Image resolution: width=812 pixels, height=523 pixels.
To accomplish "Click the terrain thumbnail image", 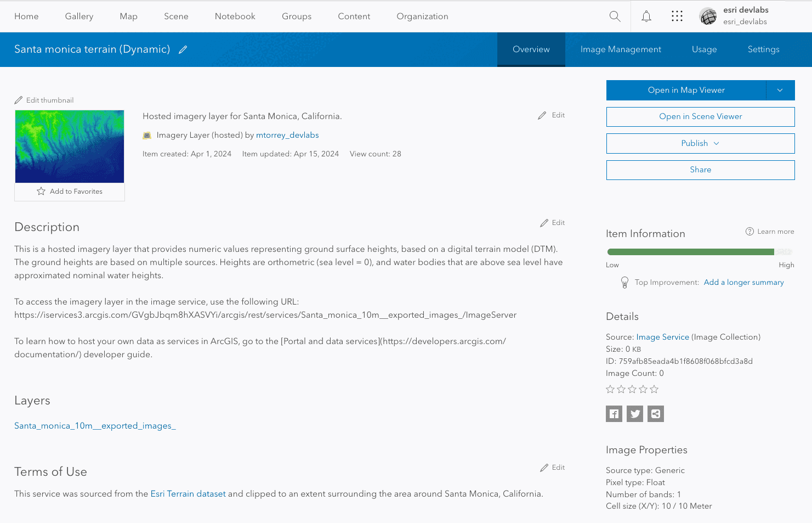I will tap(69, 146).
